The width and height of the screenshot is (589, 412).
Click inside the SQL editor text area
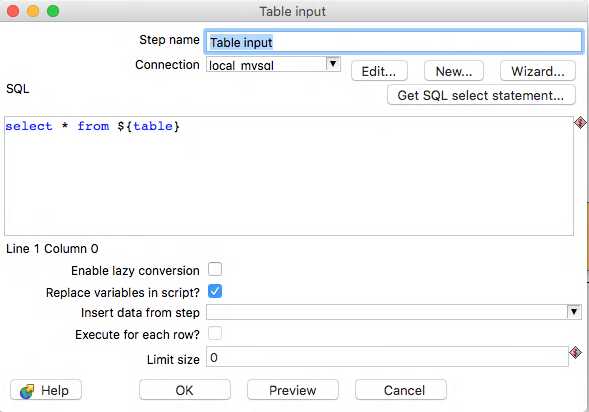(x=289, y=176)
